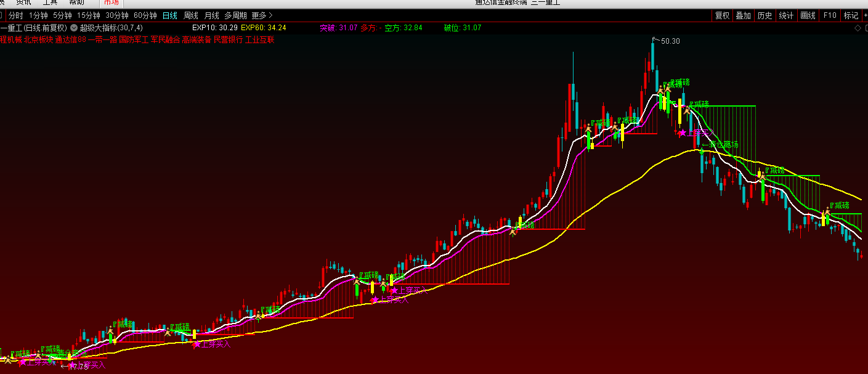Activate the 画线 drawing tools

[x=808, y=15]
